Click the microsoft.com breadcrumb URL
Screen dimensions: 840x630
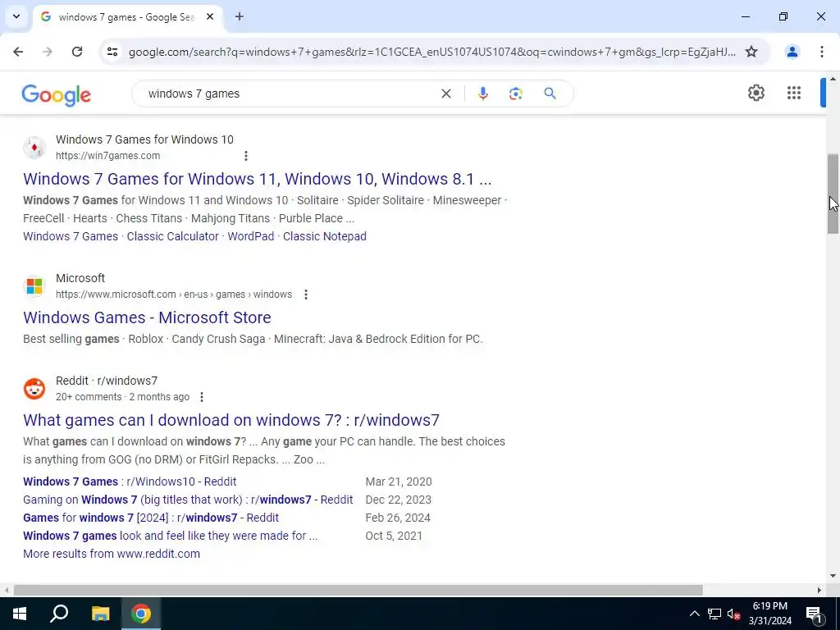coord(174,294)
